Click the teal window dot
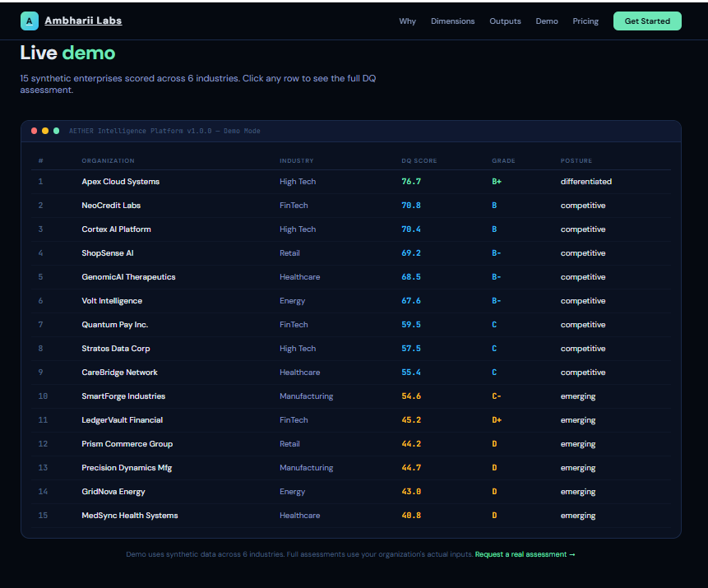 tap(56, 131)
